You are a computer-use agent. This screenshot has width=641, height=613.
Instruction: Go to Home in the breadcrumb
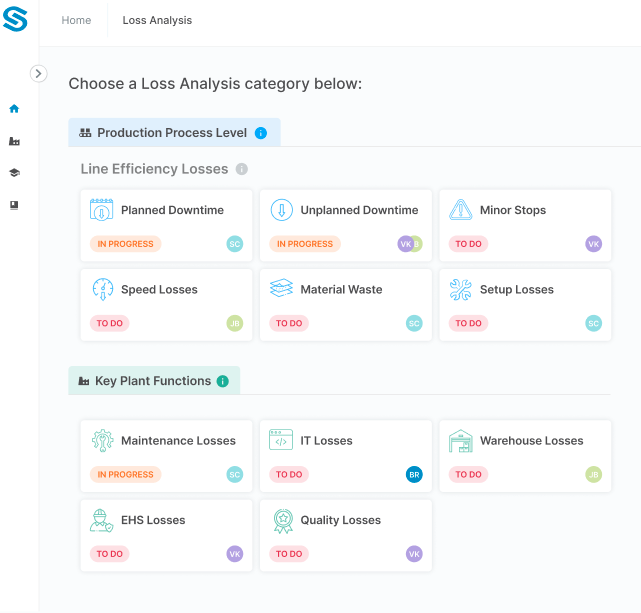coord(76,20)
